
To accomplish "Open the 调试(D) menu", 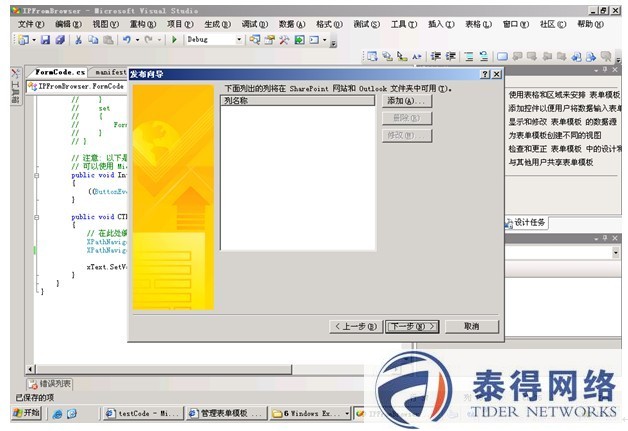I will click(x=255, y=24).
